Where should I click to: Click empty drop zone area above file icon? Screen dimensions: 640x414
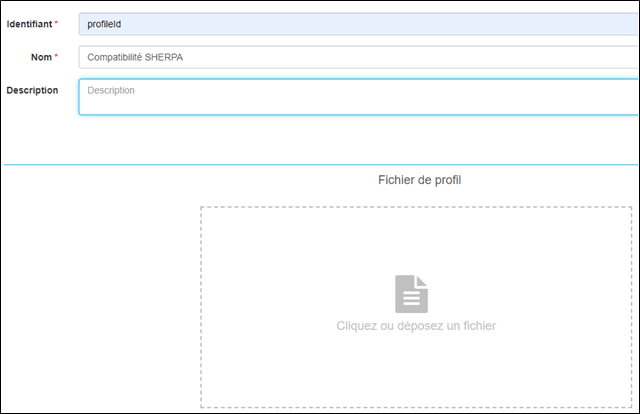(x=416, y=241)
